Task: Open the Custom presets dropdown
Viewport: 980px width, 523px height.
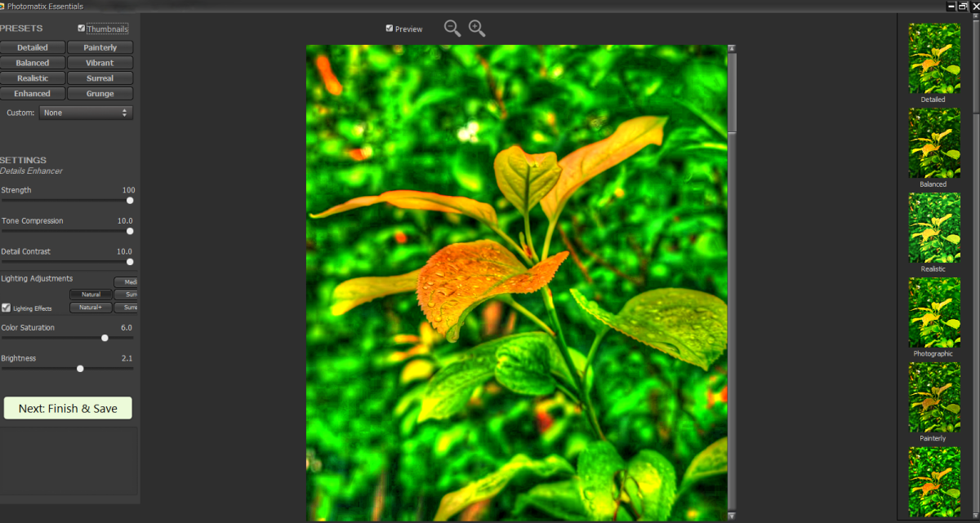Action: (86, 113)
